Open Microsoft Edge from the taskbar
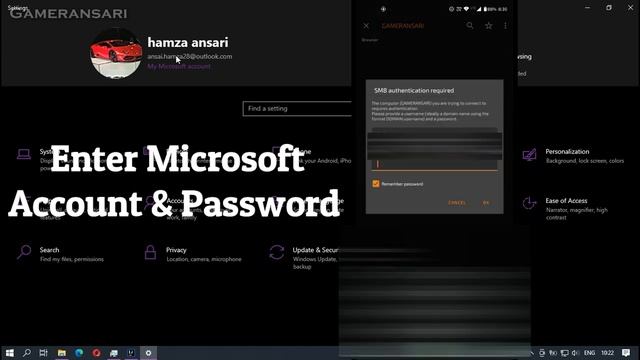The height and width of the screenshot is (360, 640). click(79, 353)
